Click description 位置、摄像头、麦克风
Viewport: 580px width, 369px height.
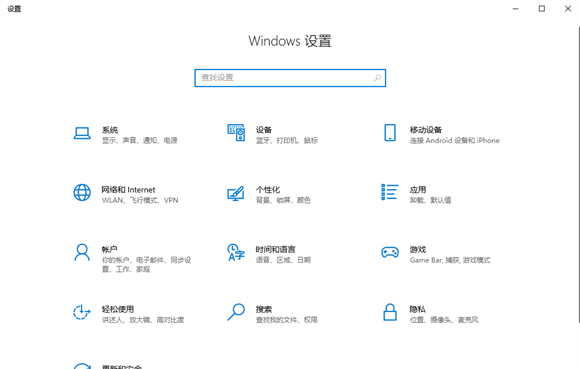point(444,320)
